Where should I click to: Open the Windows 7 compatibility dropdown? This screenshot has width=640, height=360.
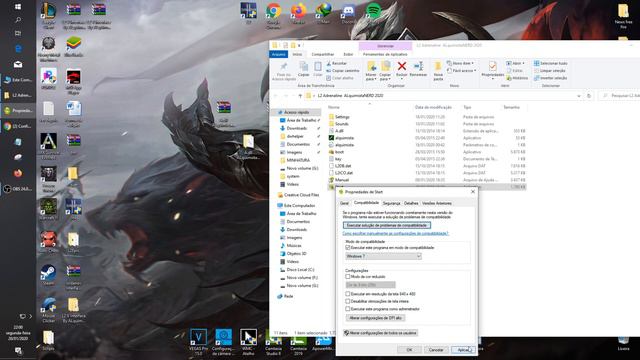click(383, 256)
